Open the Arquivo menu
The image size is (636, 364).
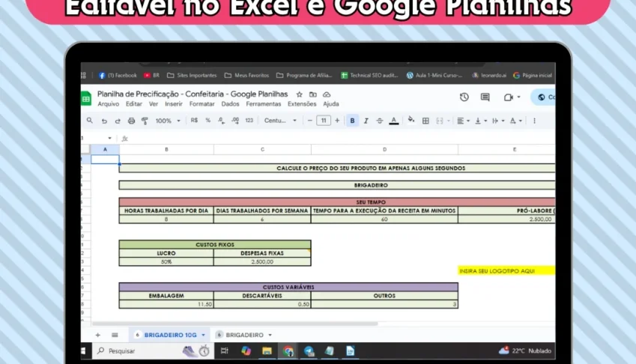[x=109, y=104]
